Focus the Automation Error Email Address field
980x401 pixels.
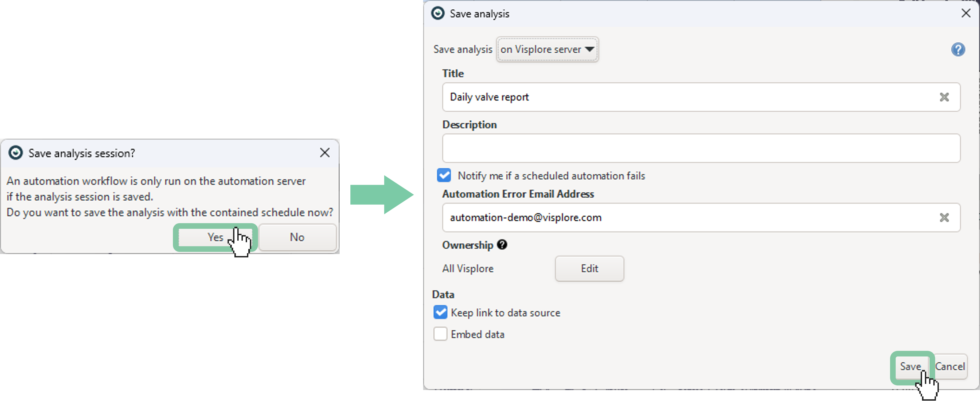tap(685, 218)
